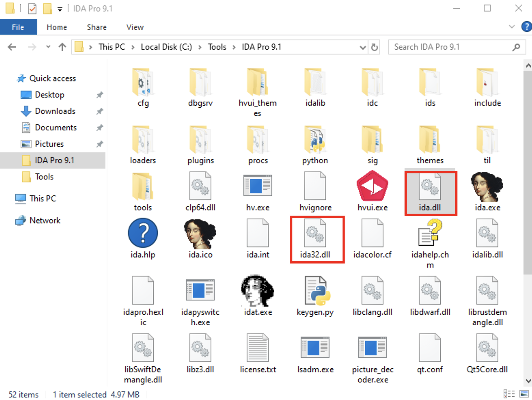
Task: Open the View ribbon tab
Action: 135,27
